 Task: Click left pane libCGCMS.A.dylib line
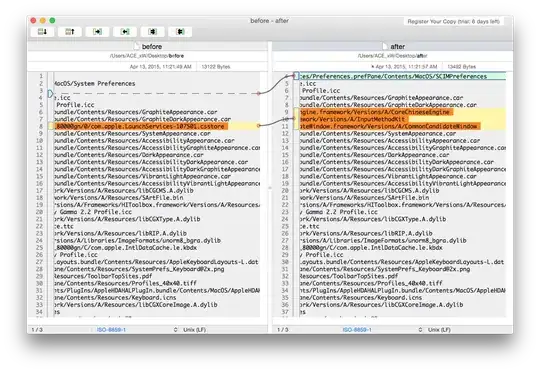click(x=124, y=190)
